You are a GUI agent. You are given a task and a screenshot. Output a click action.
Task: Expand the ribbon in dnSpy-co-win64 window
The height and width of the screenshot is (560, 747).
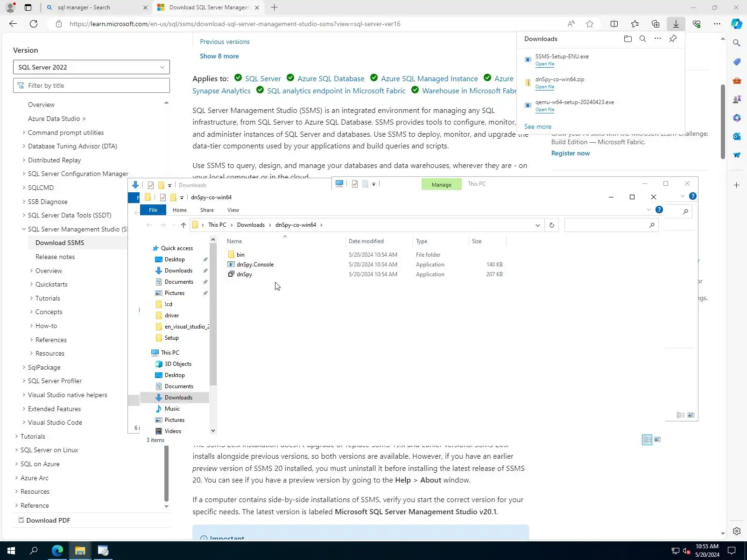coord(648,210)
